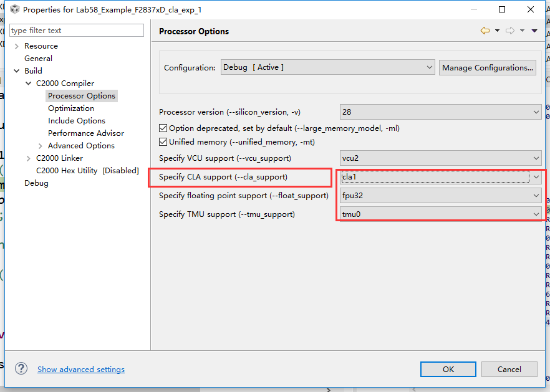Open the Processor version dropdown

[x=440, y=112]
